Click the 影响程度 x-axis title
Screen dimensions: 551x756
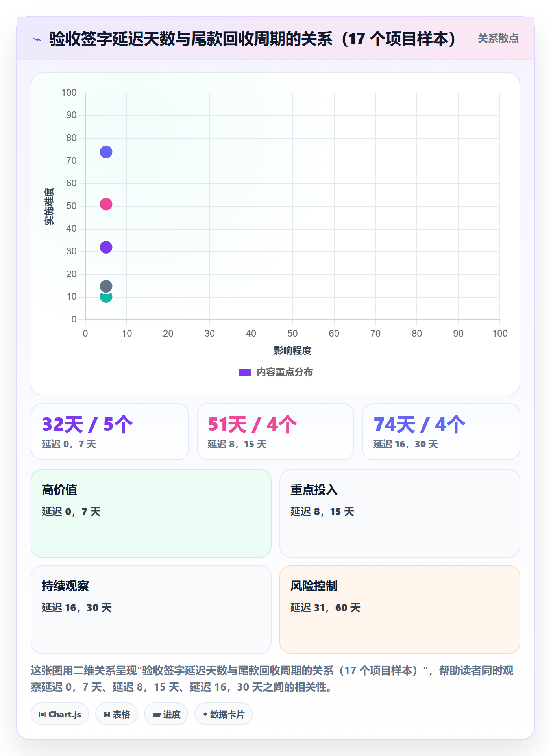[x=292, y=350]
